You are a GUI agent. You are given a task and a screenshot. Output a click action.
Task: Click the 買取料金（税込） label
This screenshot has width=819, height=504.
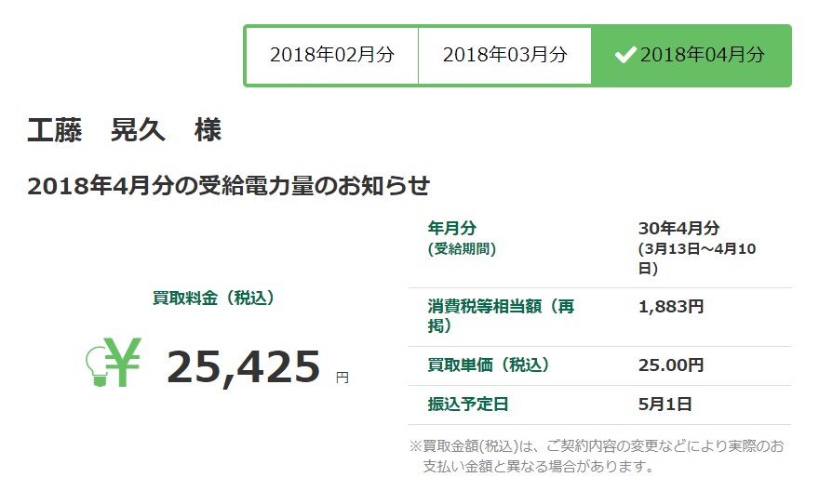[213, 298]
